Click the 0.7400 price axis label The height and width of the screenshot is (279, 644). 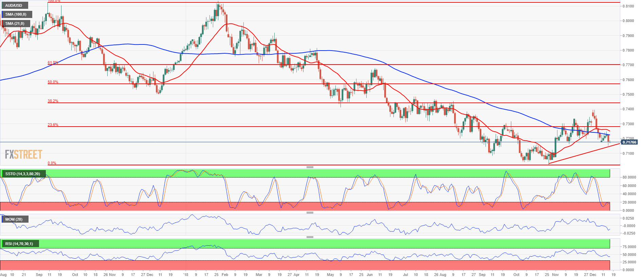tap(628, 109)
